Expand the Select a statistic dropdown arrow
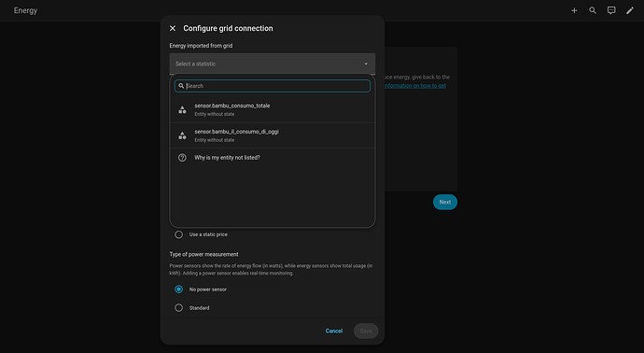This screenshot has height=353, width=644. tap(366, 64)
